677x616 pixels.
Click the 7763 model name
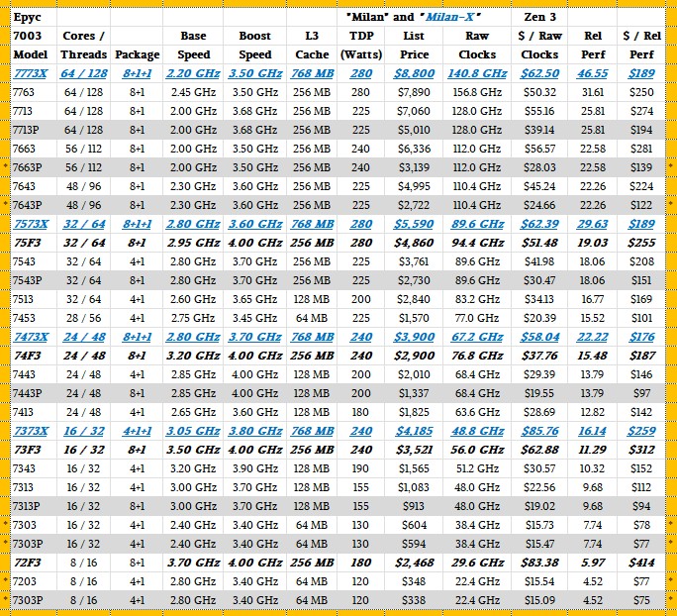point(24,92)
